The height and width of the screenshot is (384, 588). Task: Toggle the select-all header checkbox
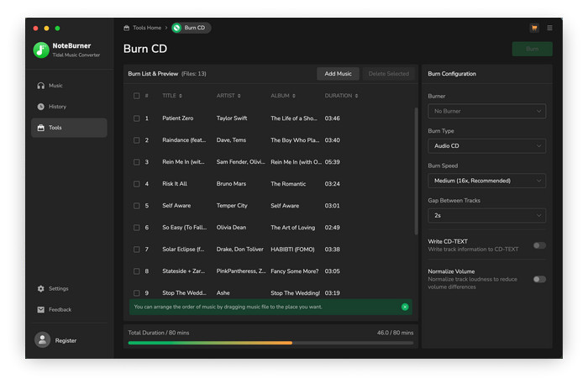pyautogui.click(x=136, y=96)
